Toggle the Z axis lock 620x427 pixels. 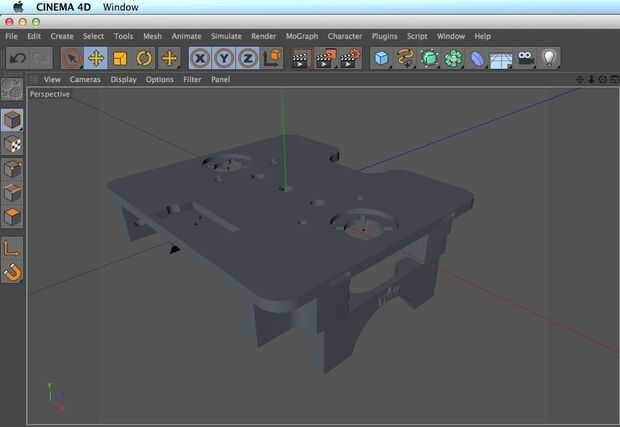[x=248, y=59]
